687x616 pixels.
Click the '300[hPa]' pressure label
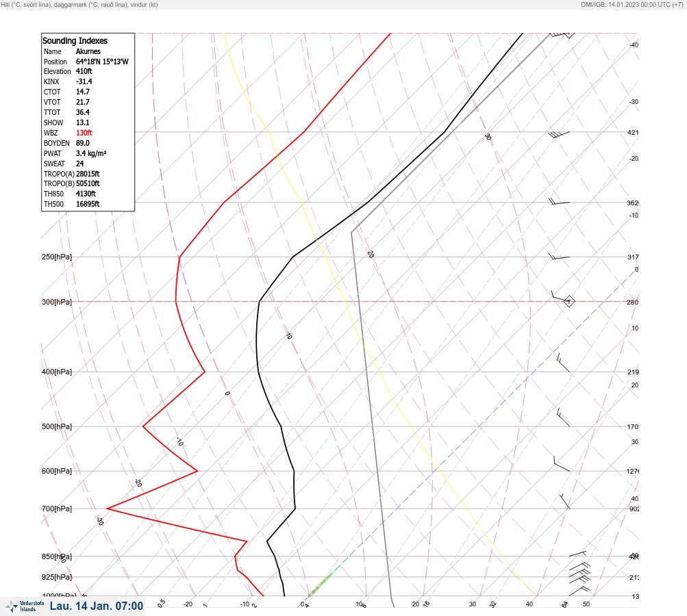click(57, 302)
